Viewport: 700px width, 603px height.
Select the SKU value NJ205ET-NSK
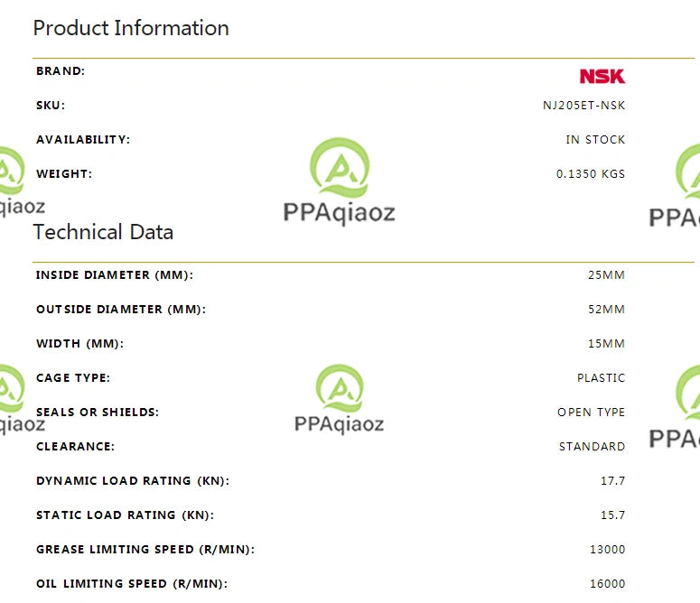tap(583, 106)
